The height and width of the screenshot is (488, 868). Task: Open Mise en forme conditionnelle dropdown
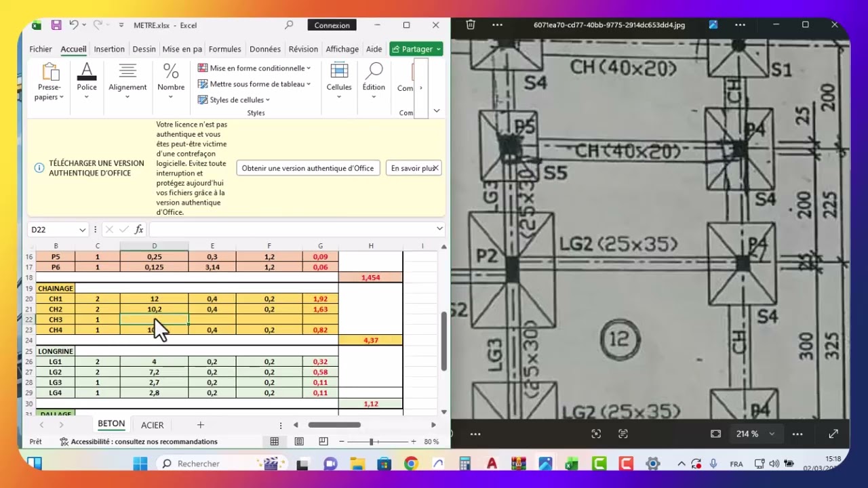click(254, 68)
